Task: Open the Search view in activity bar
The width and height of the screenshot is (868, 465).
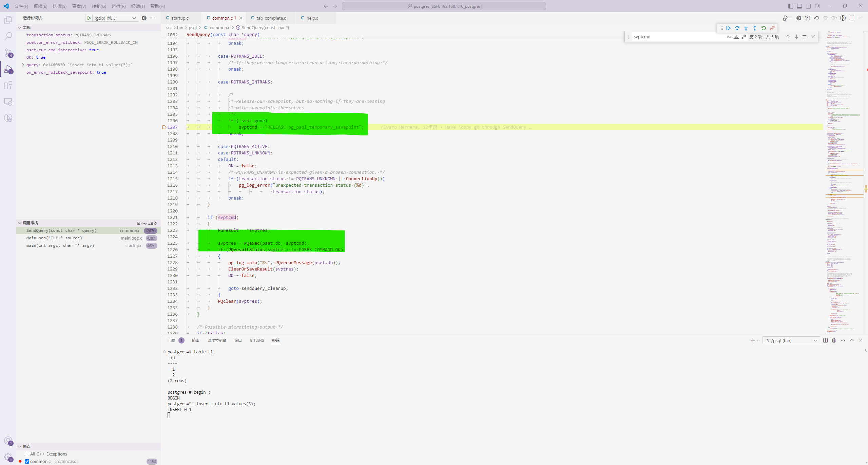Action: coord(8,36)
